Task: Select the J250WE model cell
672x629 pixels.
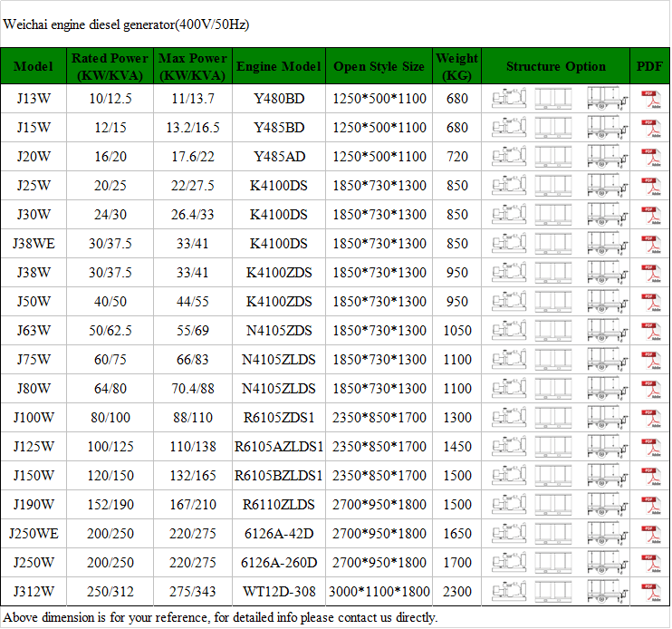Action: (34, 534)
